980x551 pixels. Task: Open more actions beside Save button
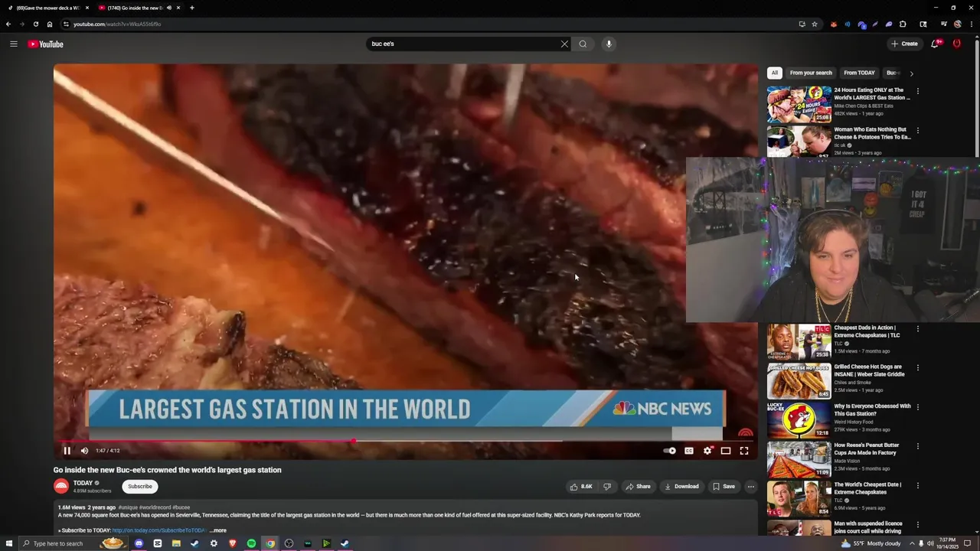tap(751, 486)
